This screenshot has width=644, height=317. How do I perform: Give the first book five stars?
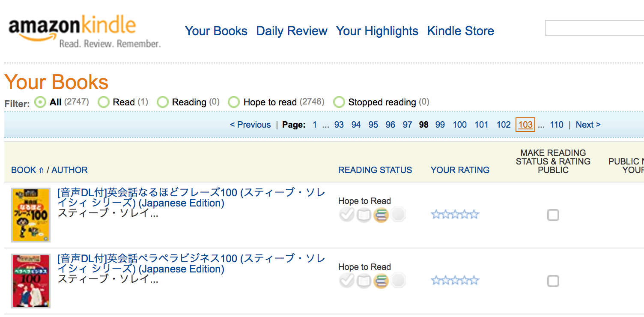474,214
